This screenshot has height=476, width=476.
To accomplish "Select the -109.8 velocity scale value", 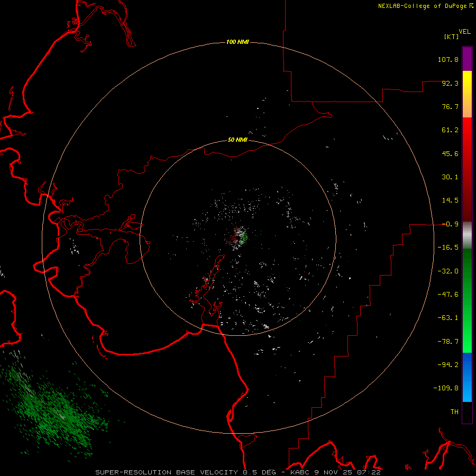I will [446, 388].
